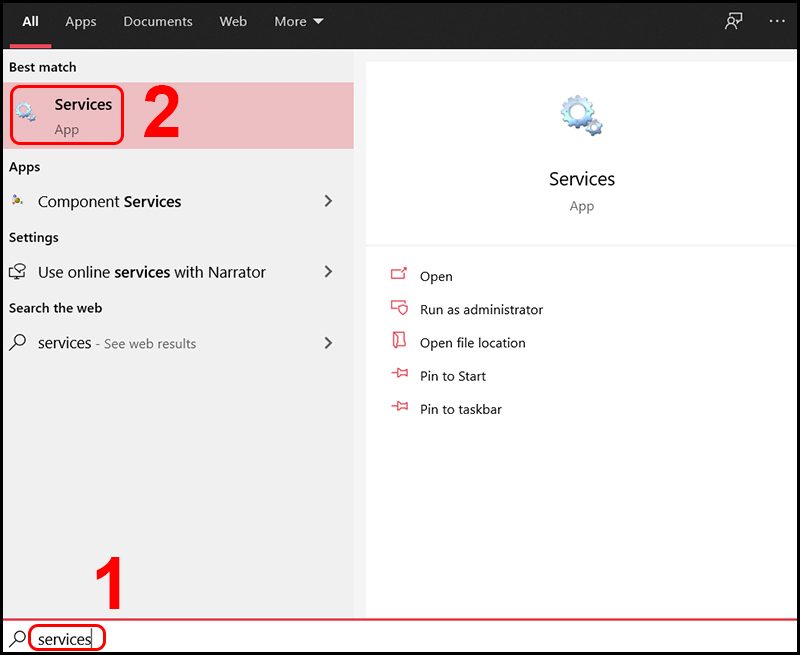Click the Component Services app icon
Viewport: 800px width, 655px height.
coord(18,201)
